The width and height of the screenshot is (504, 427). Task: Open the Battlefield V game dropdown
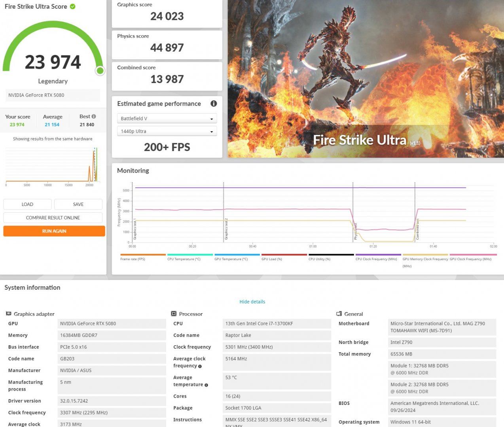click(x=167, y=119)
